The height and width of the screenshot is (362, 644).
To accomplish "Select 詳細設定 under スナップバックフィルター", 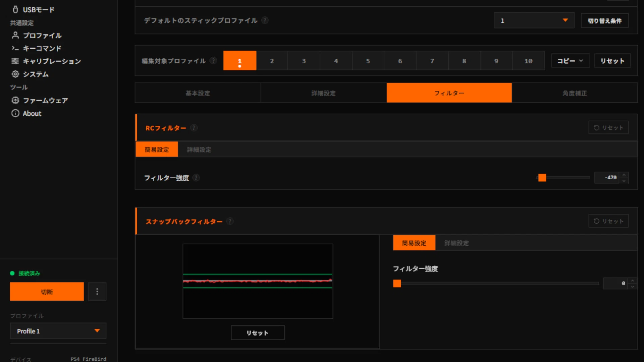I will click(457, 243).
